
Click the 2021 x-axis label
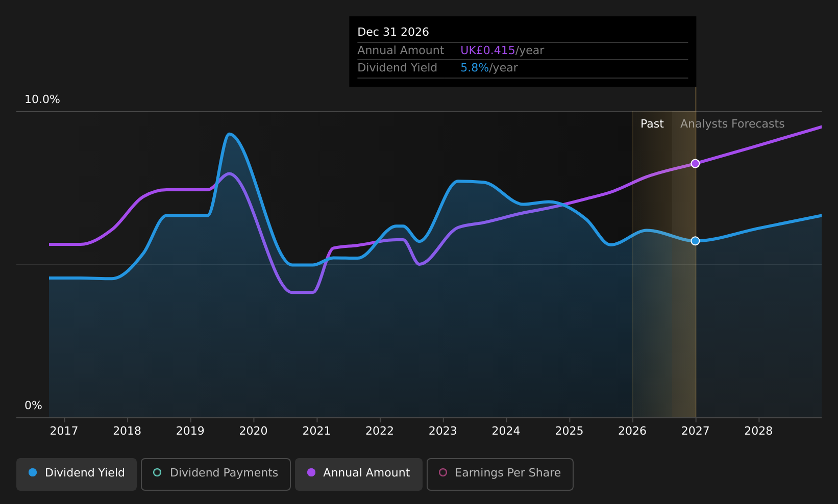(x=316, y=431)
